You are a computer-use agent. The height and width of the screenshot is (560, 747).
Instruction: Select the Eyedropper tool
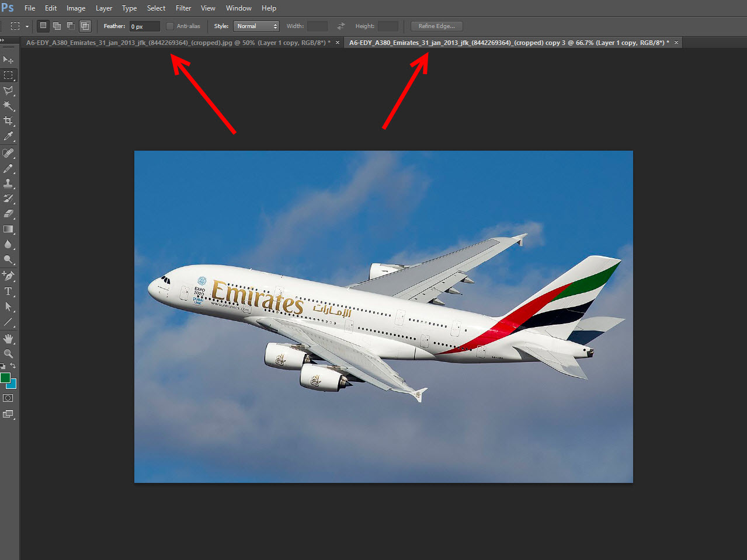click(x=8, y=136)
